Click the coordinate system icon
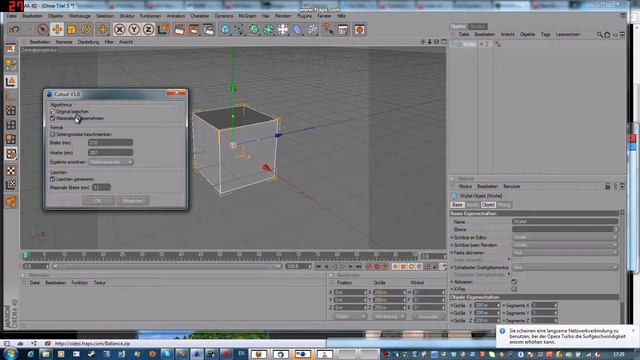 tap(163, 29)
